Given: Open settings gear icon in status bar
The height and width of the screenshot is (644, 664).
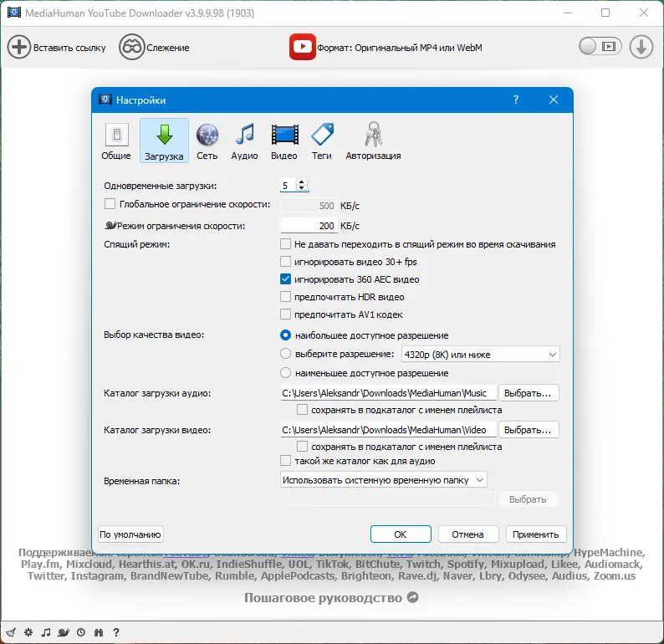Looking at the screenshot, I should [x=28, y=632].
